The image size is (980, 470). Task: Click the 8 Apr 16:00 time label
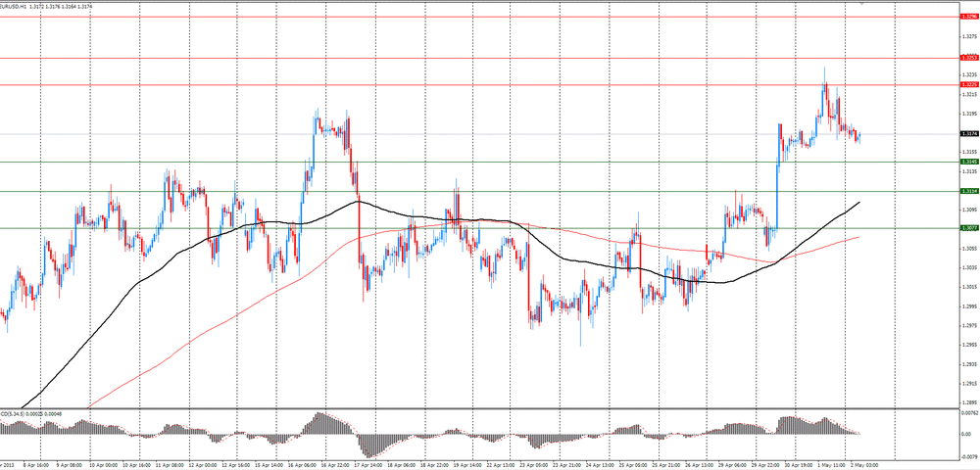[x=35, y=465]
